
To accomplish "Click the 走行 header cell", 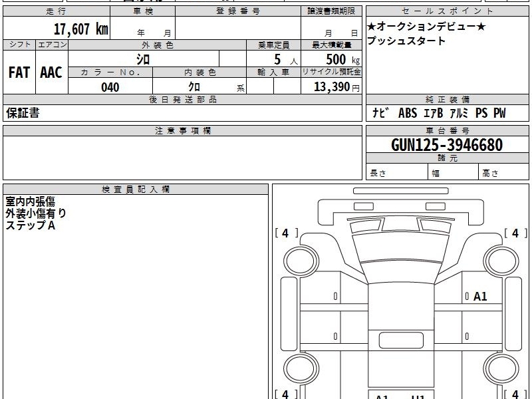I will (57, 11).
